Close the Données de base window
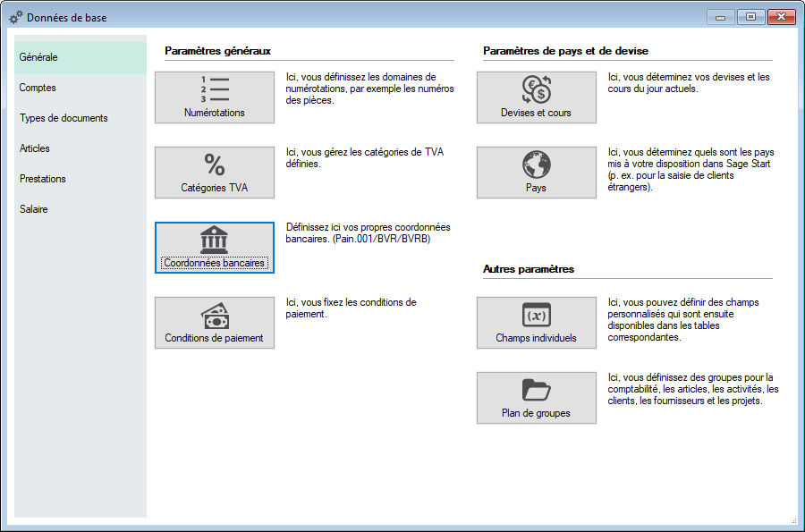The width and height of the screenshot is (805, 532). 782,18
